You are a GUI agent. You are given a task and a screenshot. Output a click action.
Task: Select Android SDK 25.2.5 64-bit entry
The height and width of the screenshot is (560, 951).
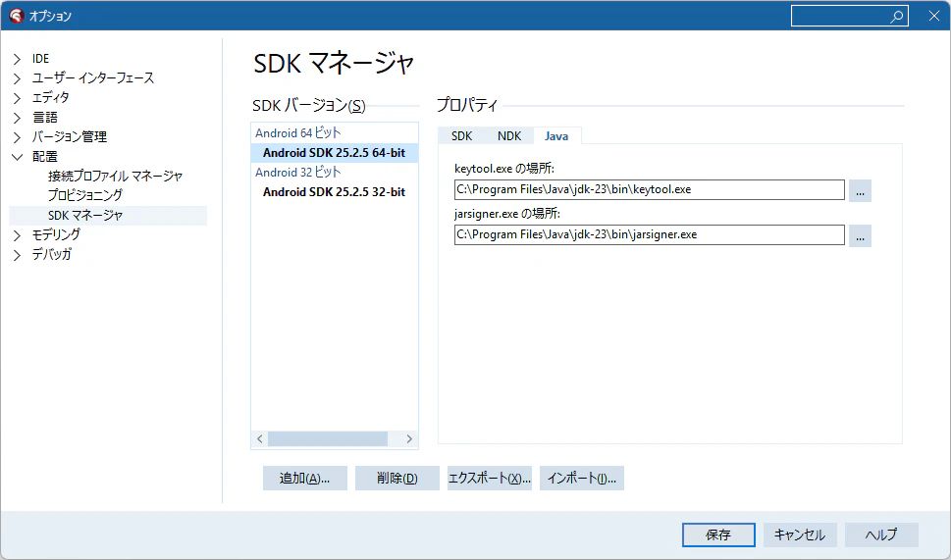click(335, 153)
